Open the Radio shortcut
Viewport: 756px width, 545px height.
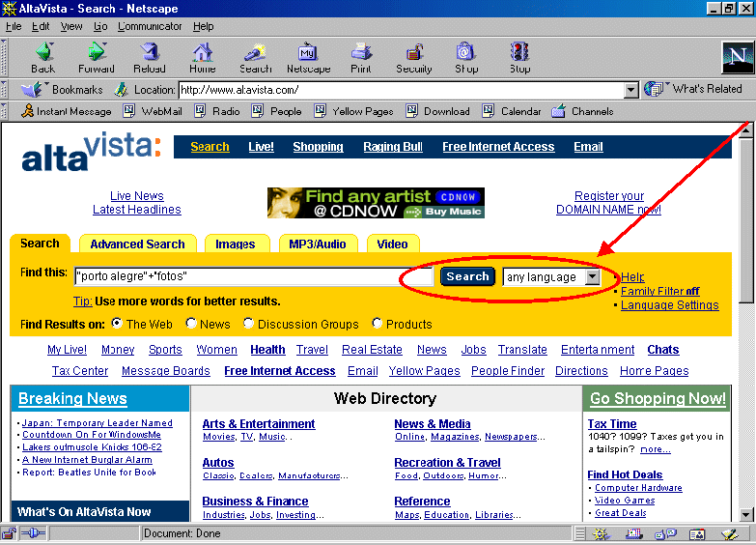(217, 111)
